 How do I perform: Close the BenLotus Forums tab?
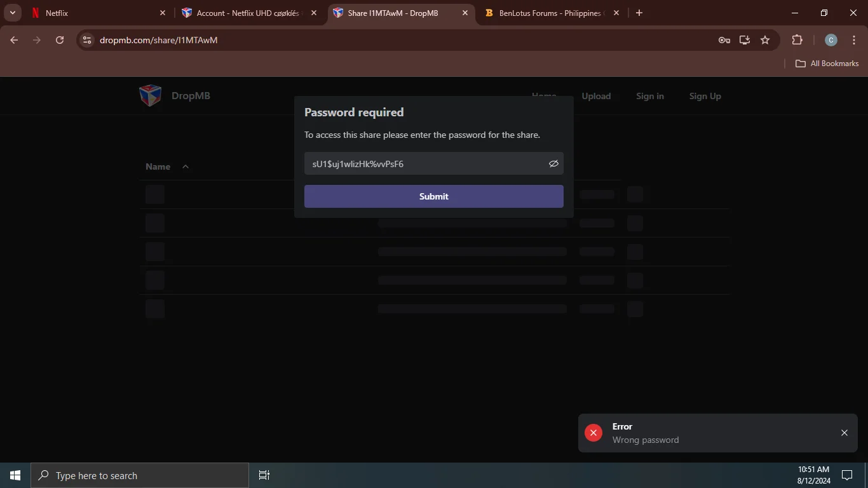click(616, 13)
